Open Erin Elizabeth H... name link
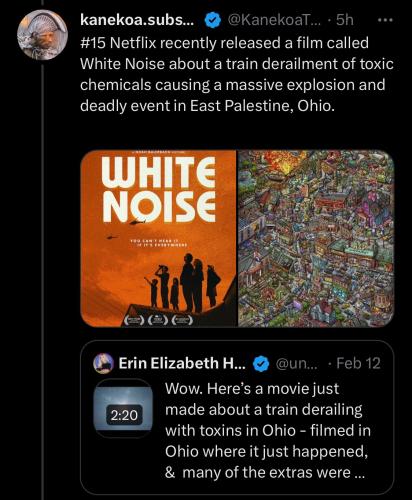The image size is (412, 500). tap(182, 363)
